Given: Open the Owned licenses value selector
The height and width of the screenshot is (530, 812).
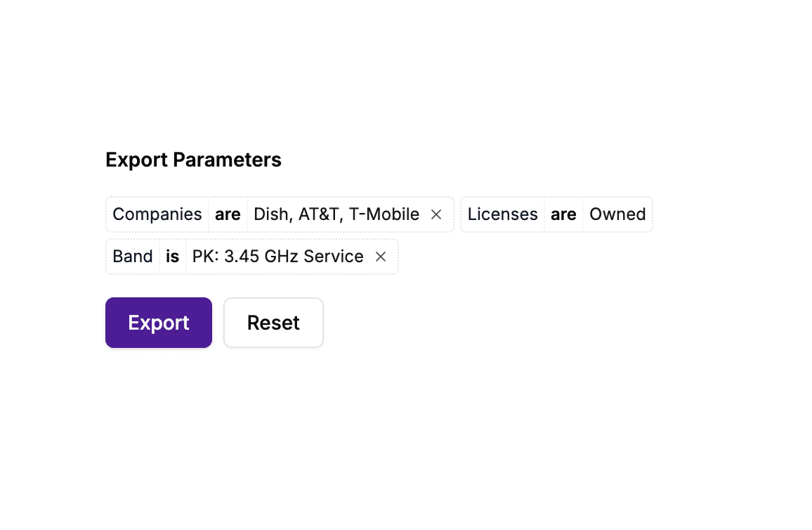Looking at the screenshot, I should click(617, 214).
